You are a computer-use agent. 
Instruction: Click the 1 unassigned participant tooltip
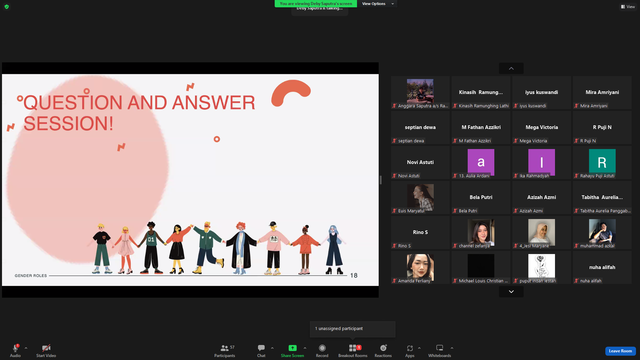click(353, 329)
